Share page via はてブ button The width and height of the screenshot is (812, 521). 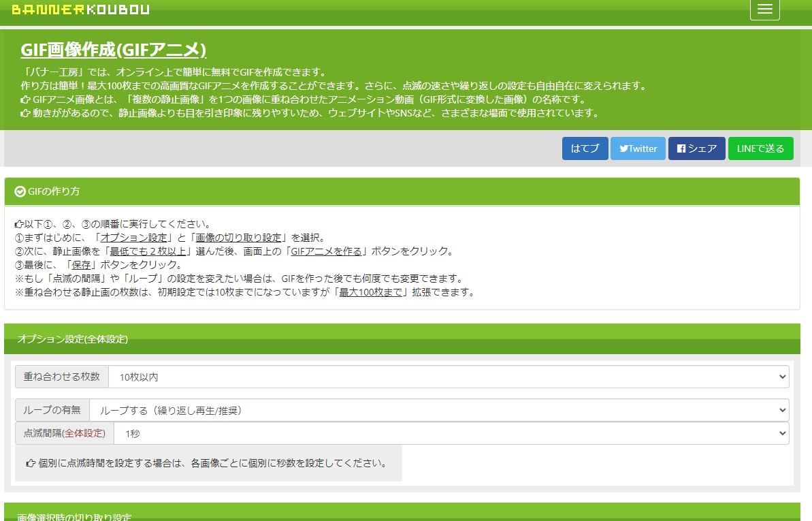(585, 148)
